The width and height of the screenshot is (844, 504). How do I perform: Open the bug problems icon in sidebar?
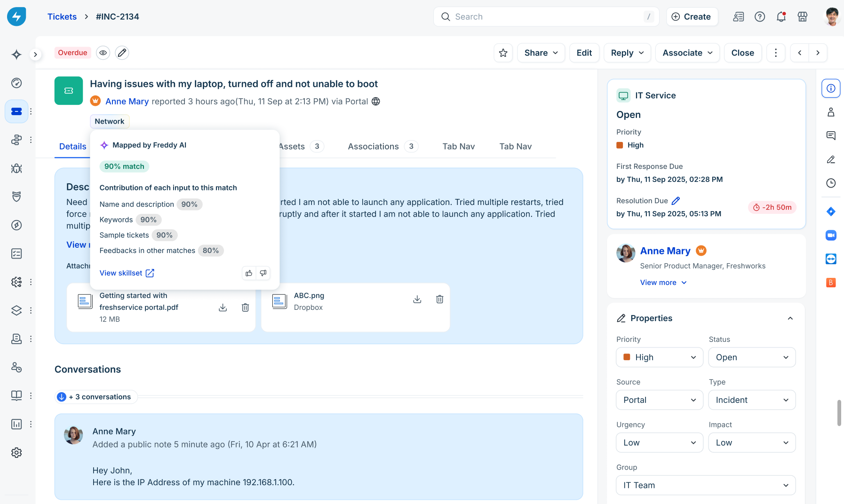click(16, 168)
